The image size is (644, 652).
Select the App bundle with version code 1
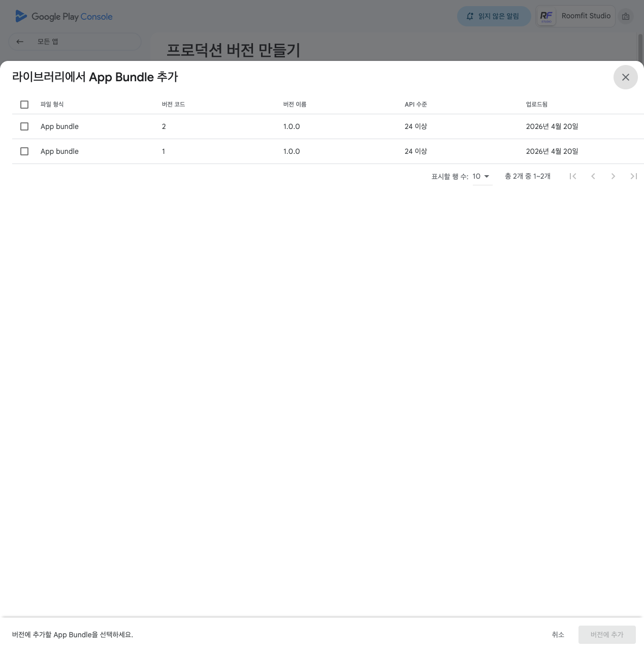(x=24, y=151)
